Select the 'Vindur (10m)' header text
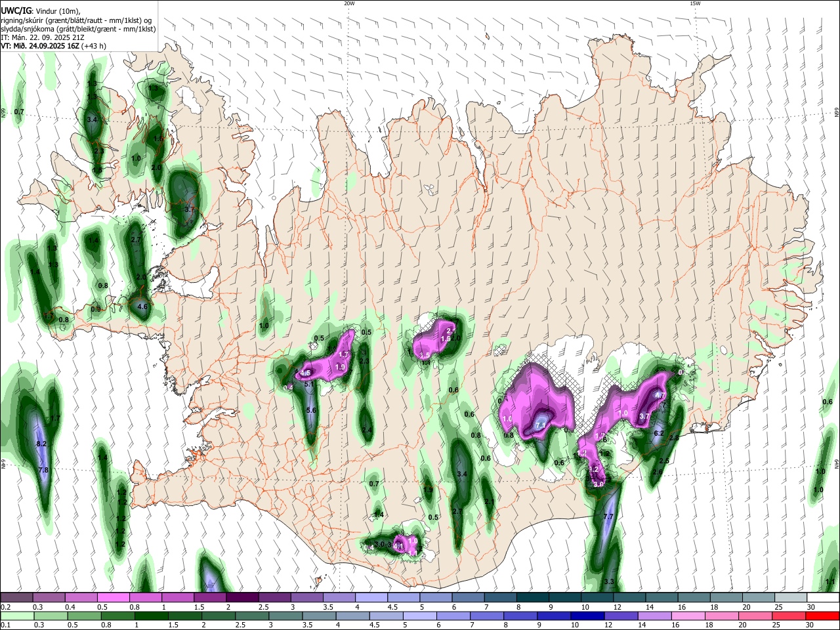840x630 pixels. 57,10
